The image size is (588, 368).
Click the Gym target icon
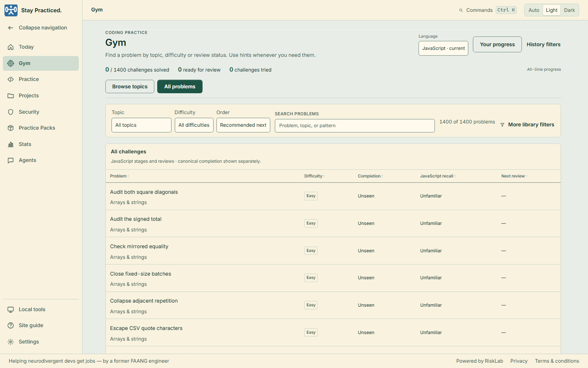11,63
